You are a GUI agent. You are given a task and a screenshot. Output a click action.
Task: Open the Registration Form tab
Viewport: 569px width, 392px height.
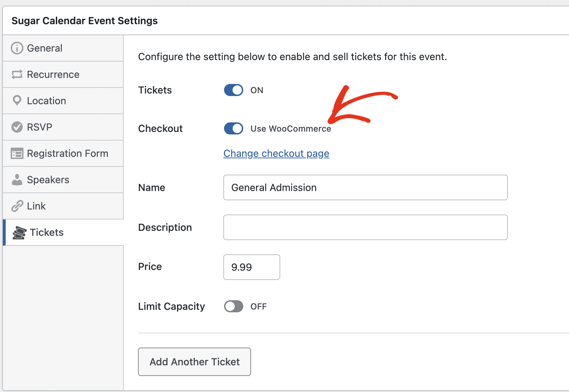(x=63, y=153)
